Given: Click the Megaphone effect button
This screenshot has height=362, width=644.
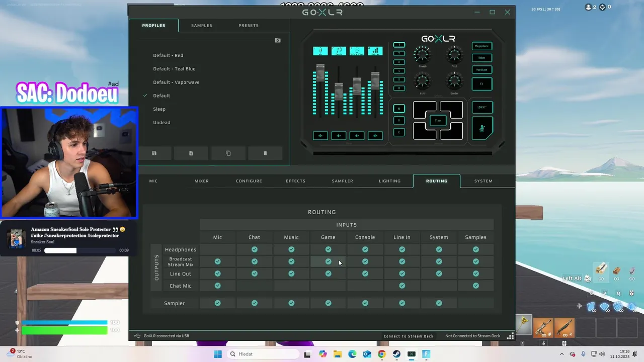Looking at the screenshot, I should pyautogui.click(x=482, y=46).
